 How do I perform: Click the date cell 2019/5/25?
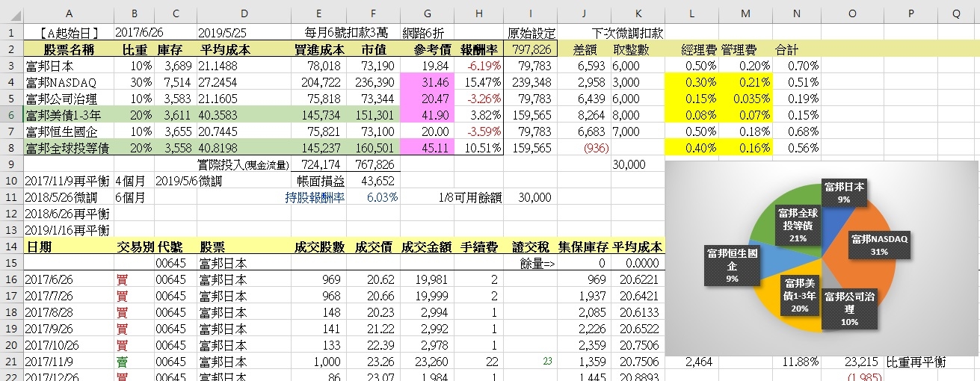coord(244,33)
